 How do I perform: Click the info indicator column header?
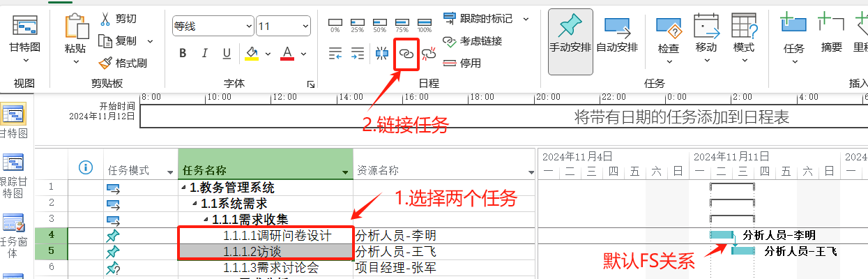tap(86, 167)
